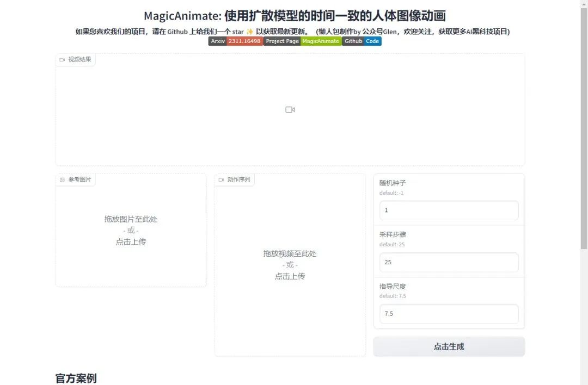Image resolution: width=588 pixels, height=385 pixels.
Task: Click the 点击生成 generate button
Action: point(449,346)
